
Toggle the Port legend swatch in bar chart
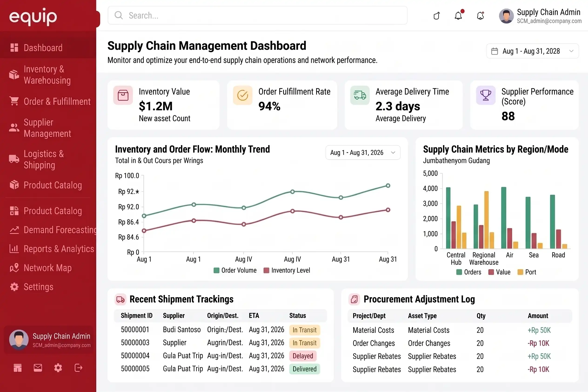point(520,272)
